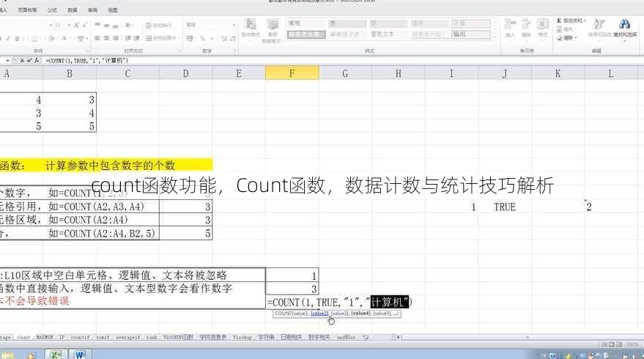This screenshot has width=644, height=359.
Task: Click the Fill icon in editing group
Action: click(559, 29)
